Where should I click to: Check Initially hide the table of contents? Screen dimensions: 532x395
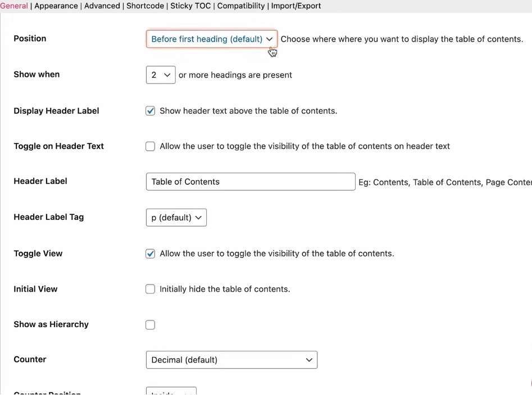coord(150,290)
